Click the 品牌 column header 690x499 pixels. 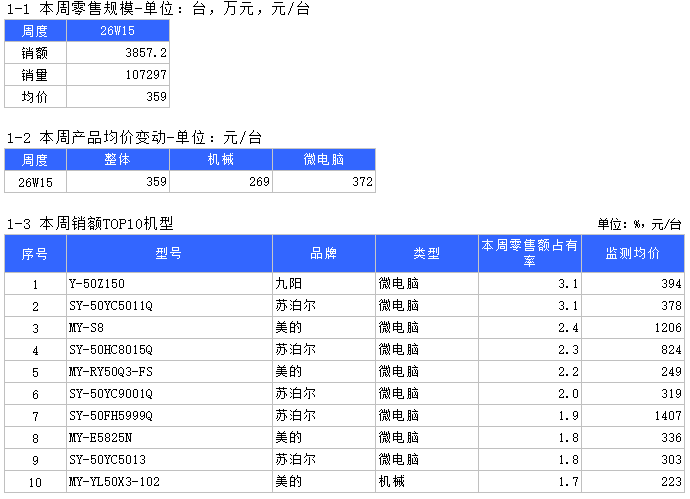pos(324,253)
